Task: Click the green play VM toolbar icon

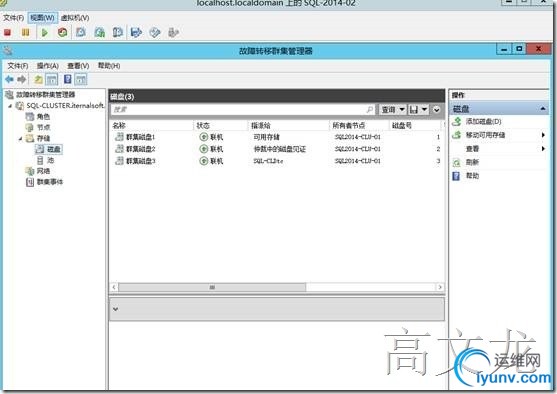Action: [44, 33]
